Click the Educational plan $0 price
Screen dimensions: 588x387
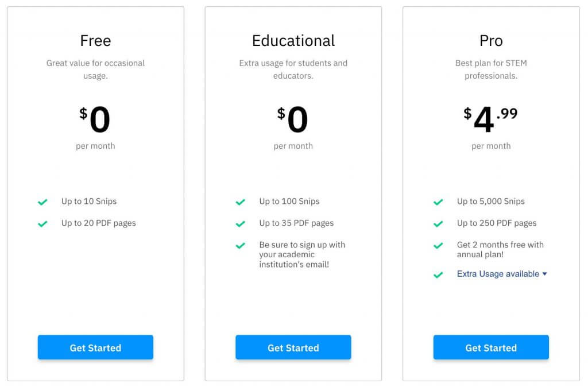tap(293, 120)
